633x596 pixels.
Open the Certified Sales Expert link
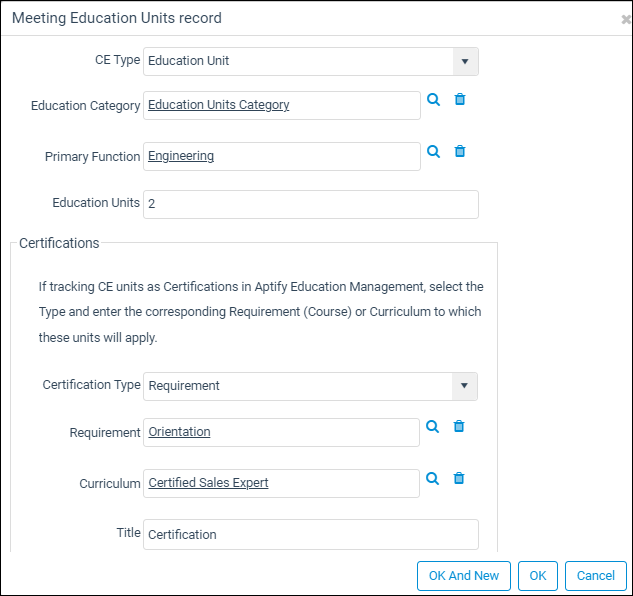pyautogui.click(x=208, y=483)
